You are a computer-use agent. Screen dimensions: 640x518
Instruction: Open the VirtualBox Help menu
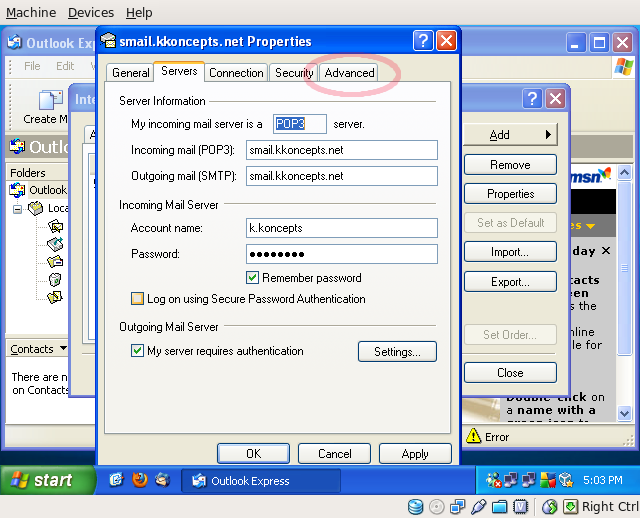(x=139, y=13)
